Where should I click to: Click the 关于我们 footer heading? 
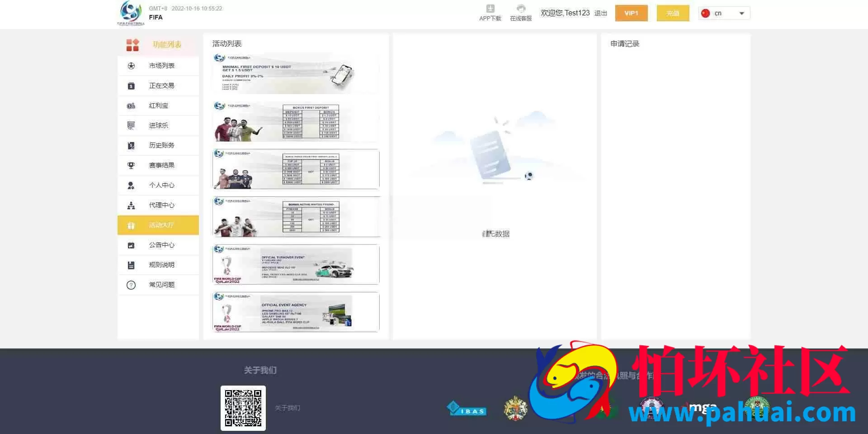(x=260, y=371)
